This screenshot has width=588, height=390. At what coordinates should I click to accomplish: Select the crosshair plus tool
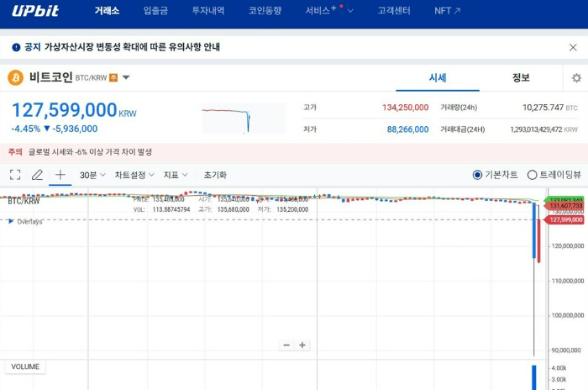coord(60,175)
